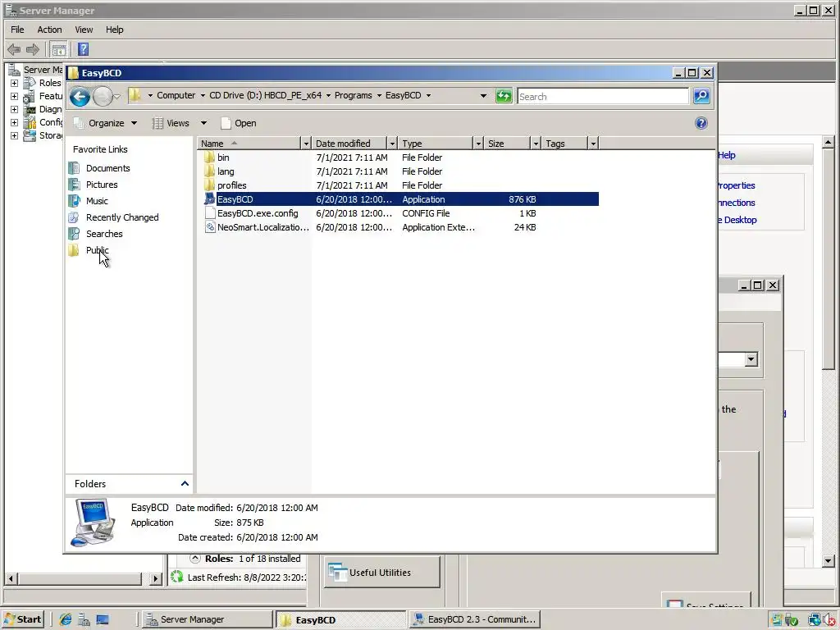Sort files by Name column header
The height and width of the screenshot is (630, 840).
(x=249, y=144)
